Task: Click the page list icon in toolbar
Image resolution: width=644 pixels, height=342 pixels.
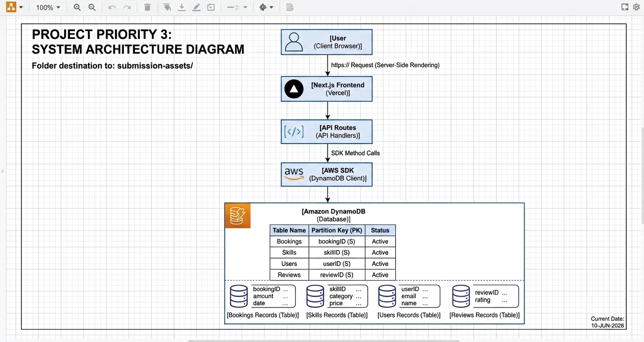Action: tap(290, 7)
